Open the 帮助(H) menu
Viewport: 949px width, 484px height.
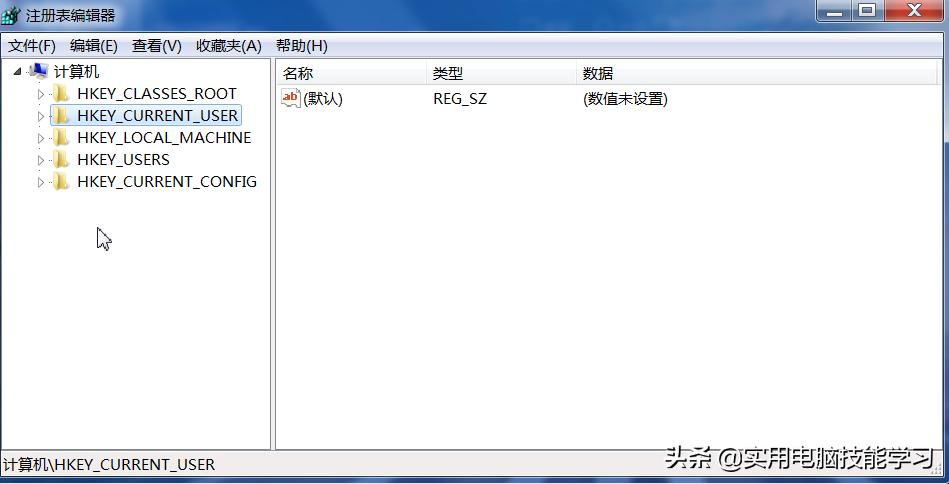coord(301,46)
